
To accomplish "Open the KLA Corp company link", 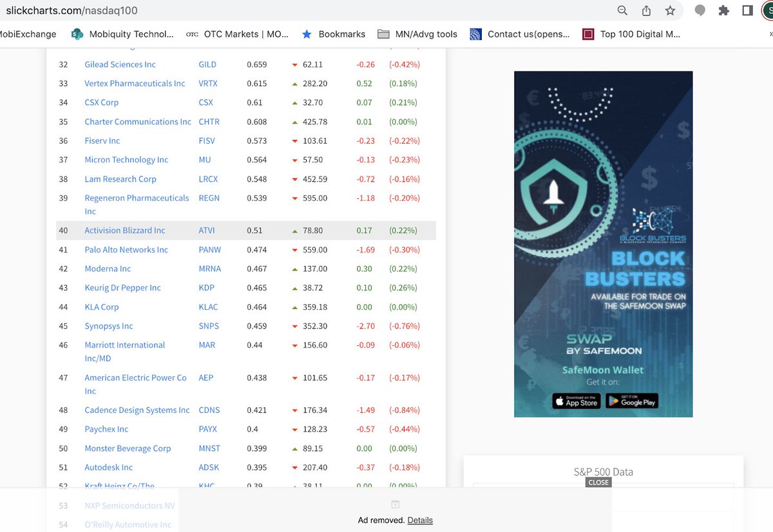I will pos(101,307).
